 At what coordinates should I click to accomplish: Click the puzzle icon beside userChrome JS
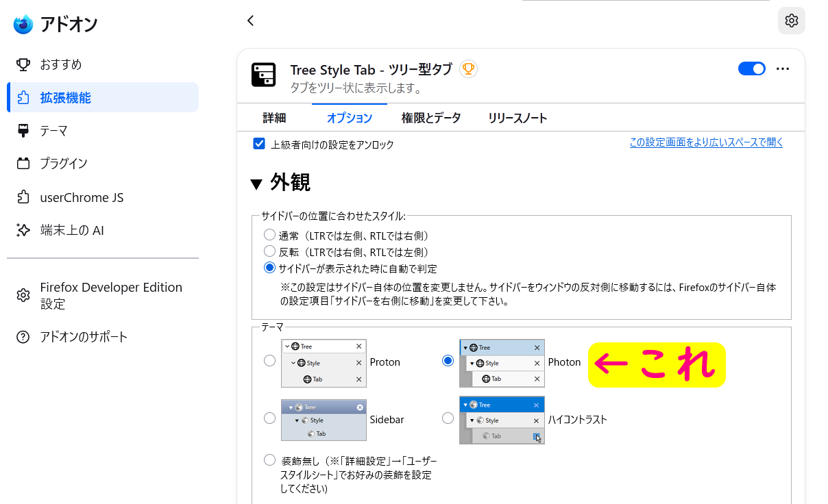(23, 197)
